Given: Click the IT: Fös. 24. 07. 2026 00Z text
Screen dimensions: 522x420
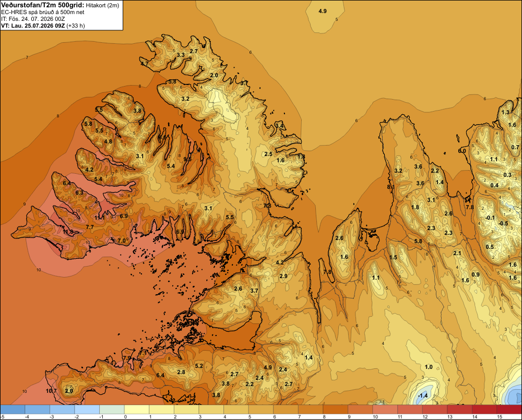Looking at the screenshot, I should [33, 19].
